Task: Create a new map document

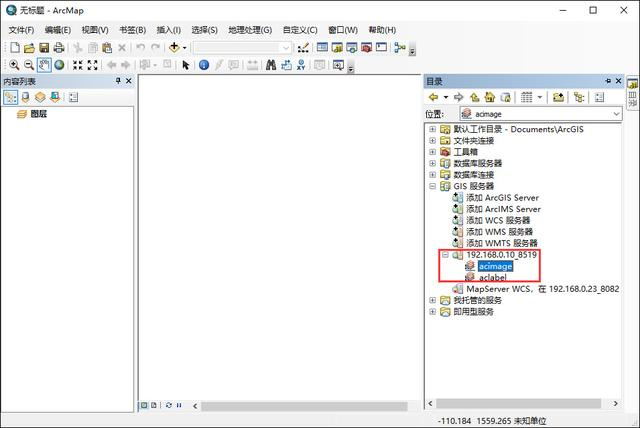Action: pyautogui.click(x=15, y=48)
